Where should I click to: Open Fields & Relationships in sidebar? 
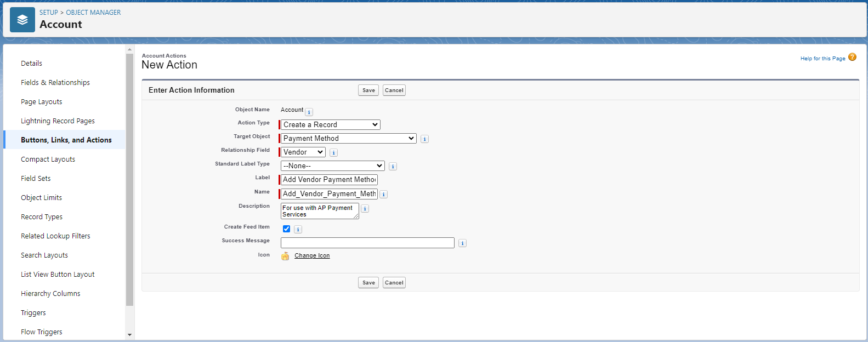55,83
